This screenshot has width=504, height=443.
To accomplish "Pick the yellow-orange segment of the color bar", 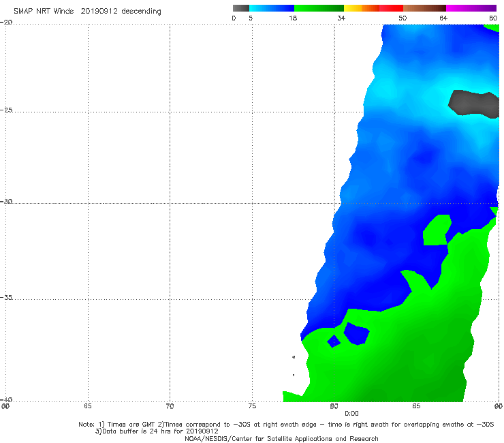I will (362, 8).
